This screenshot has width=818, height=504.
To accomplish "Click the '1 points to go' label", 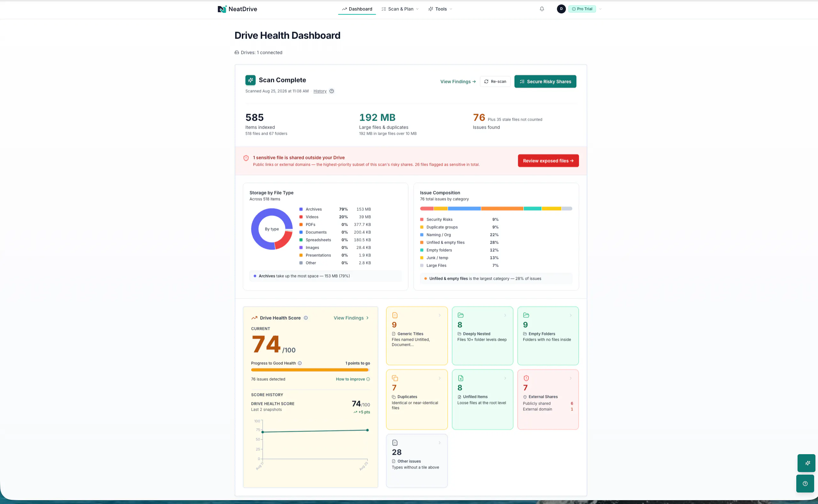I will pyautogui.click(x=358, y=363).
